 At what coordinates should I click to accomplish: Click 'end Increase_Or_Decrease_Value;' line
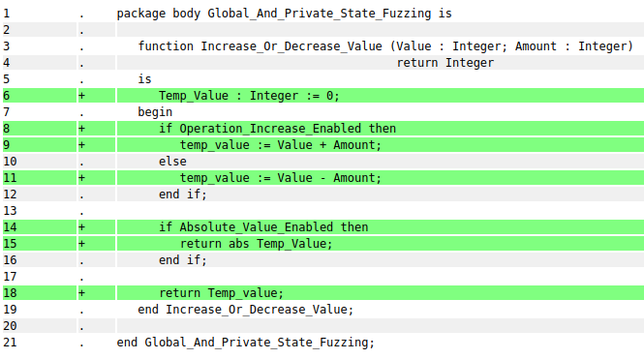tap(246, 310)
